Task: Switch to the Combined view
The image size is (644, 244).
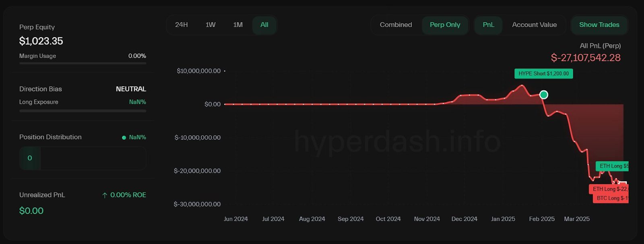Action: click(396, 25)
